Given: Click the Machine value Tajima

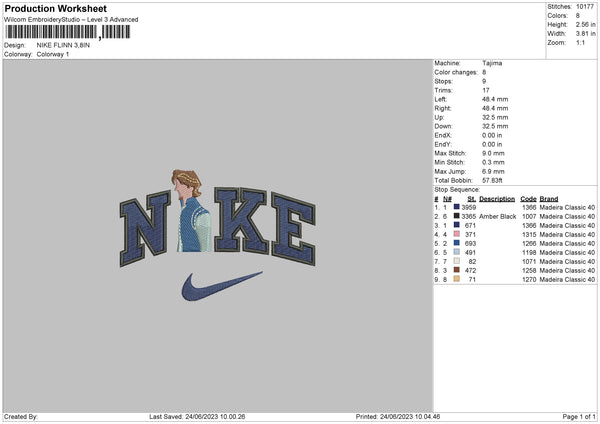Looking at the screenshot, I should [x=492, y=62].
